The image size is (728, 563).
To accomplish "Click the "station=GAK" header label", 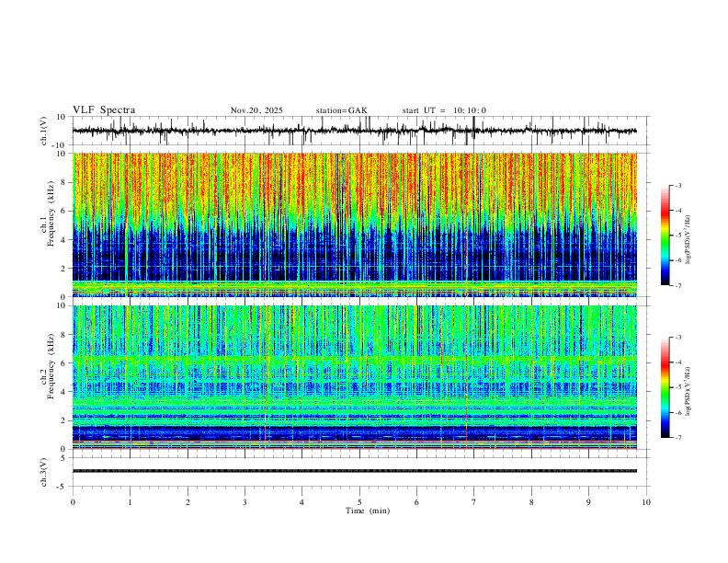I will point(341,110).
